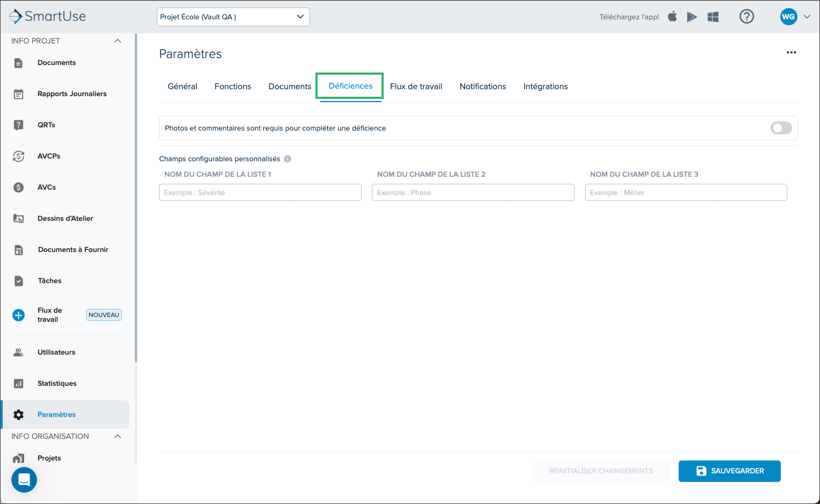Switch to the Flux de travail tab

click(x=416, y=87)
